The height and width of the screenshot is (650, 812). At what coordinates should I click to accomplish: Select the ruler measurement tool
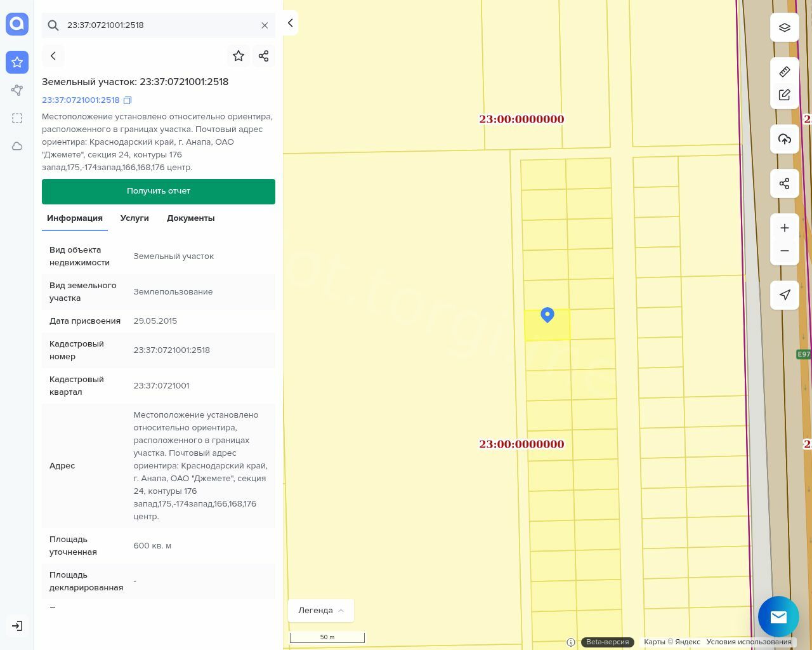pos(784,72)
